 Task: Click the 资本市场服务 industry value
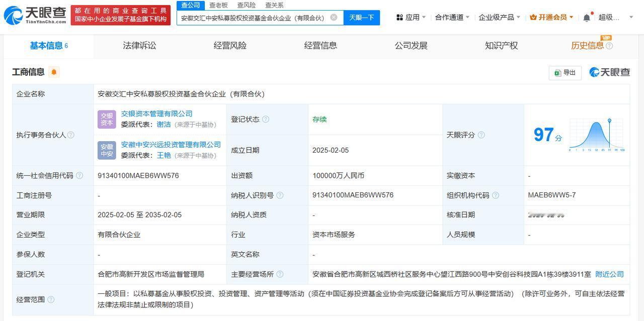(x=334, y=235)
